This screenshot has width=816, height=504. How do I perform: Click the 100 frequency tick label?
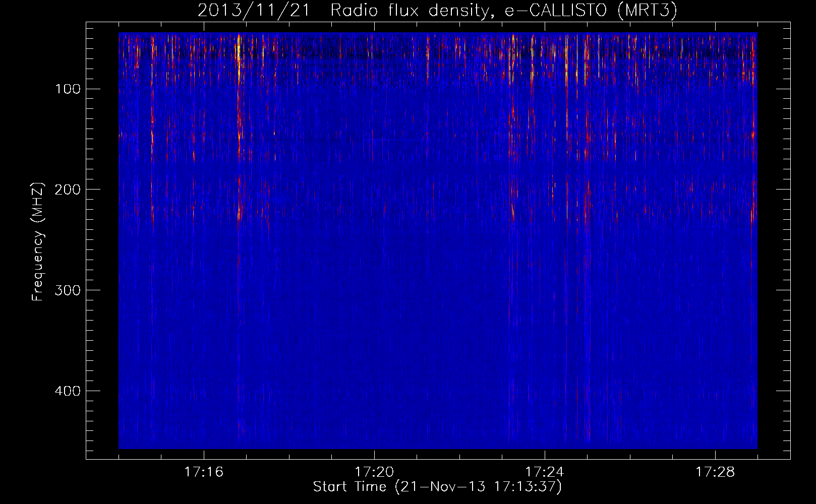pyautogui.click(x=68, y=89)
